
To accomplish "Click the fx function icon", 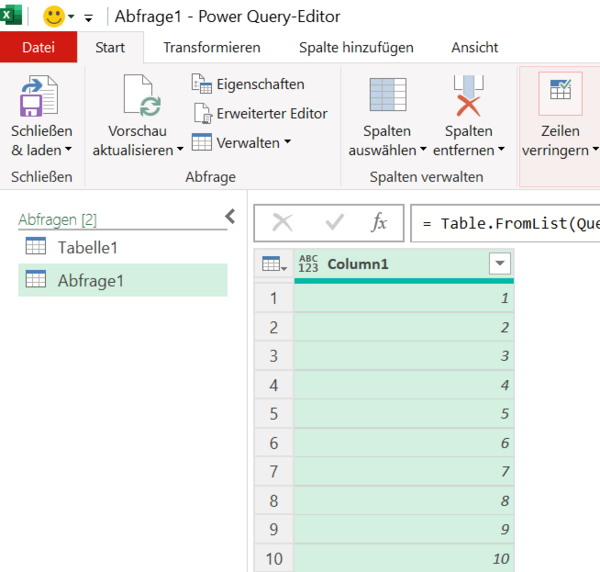I will click(379, 222).
